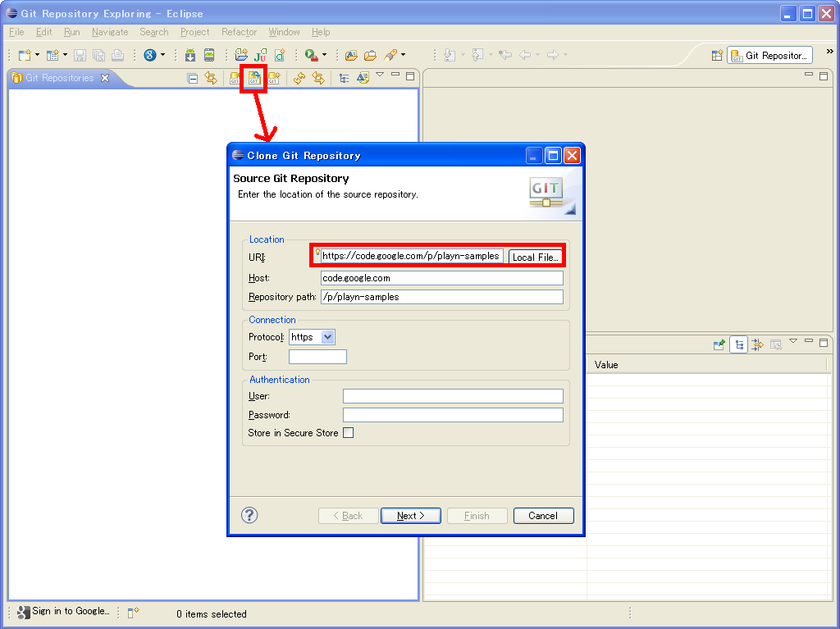Click the dialog help question mark icon

pyautogui.click(x=249, y=515)
